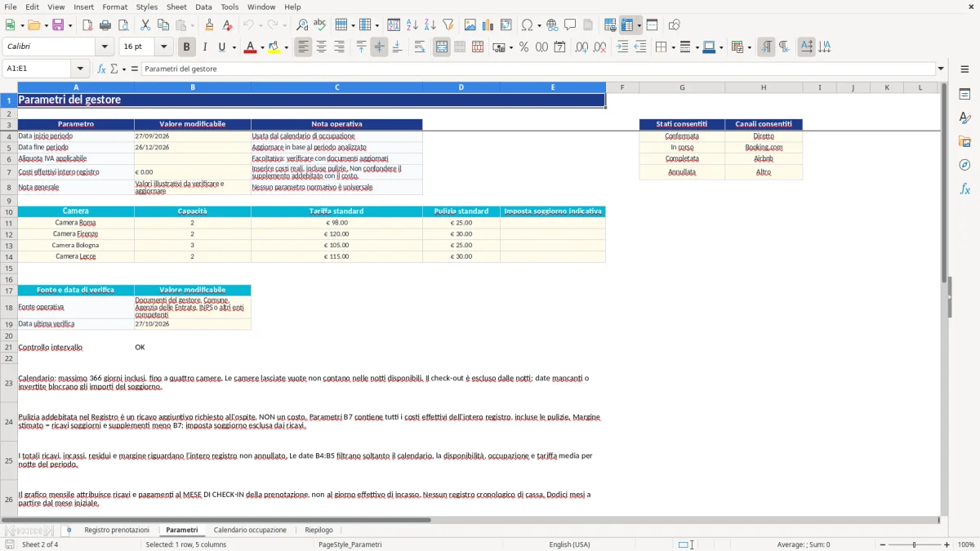Toggle Center Vertically alignment
This screenshot has width=980, height=551.
pos(379,47)
